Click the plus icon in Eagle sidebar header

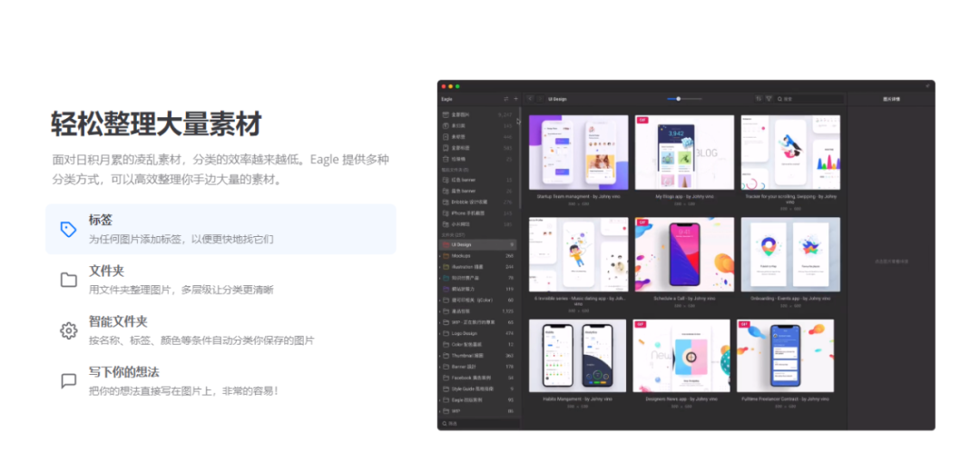[515, 99]
